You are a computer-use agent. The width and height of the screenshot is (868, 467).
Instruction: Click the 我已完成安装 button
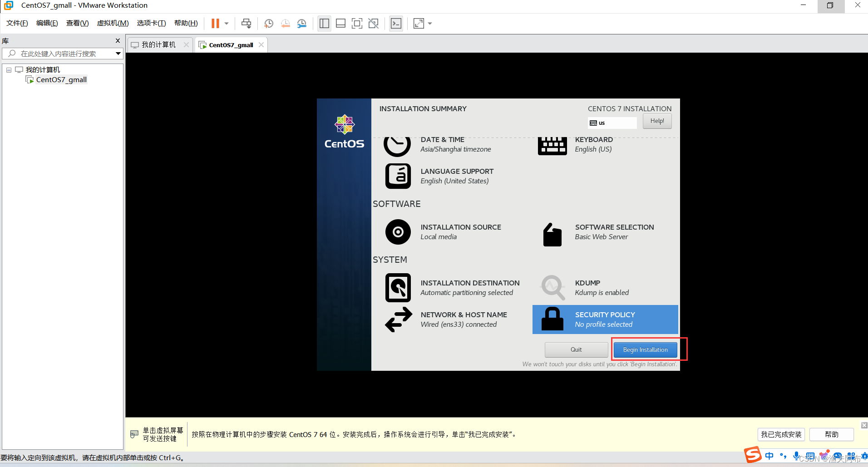[781, 434]
